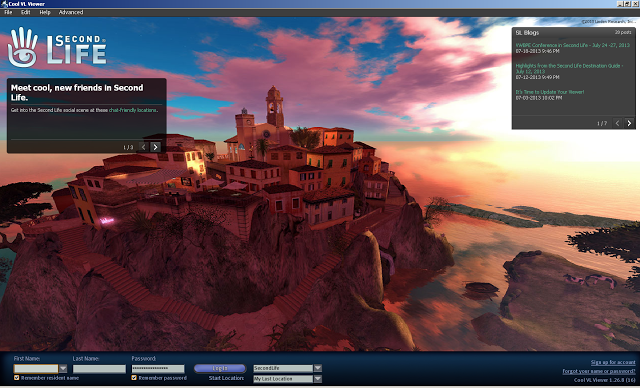The width and height of the screenshot is (640, 388).
Task: Click the Second Life hand logo
Action: click(x=23, y=47)
